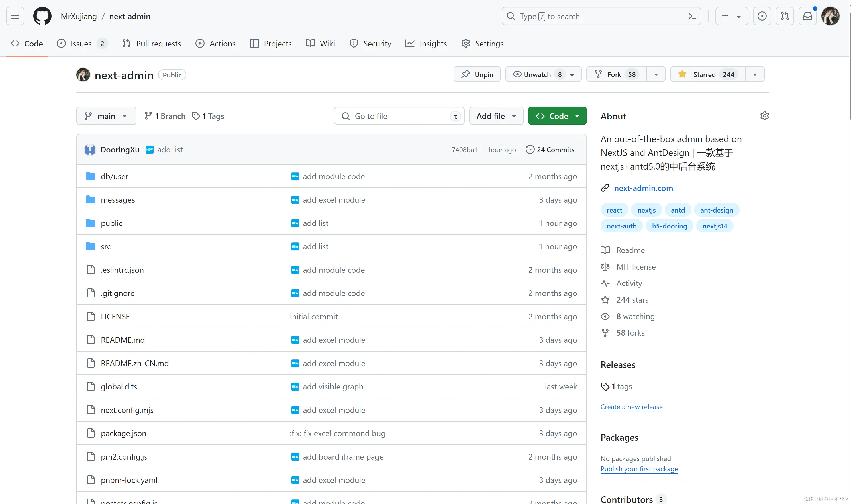Expand the Starred lists caret
851x504 pixels.
[x=755, y=74]
